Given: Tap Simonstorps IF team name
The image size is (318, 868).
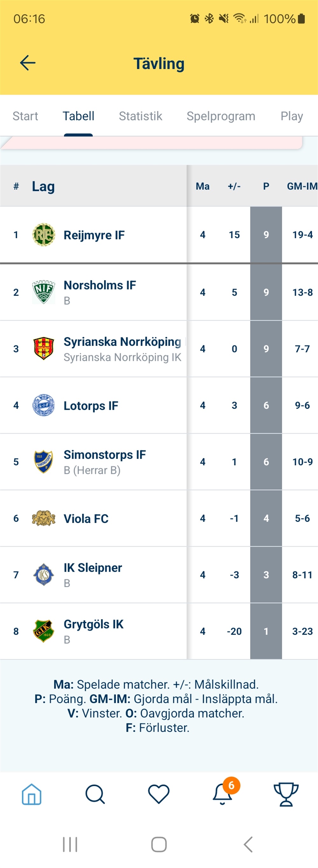Looking at the screenshot, I should (x=105, y=455).
